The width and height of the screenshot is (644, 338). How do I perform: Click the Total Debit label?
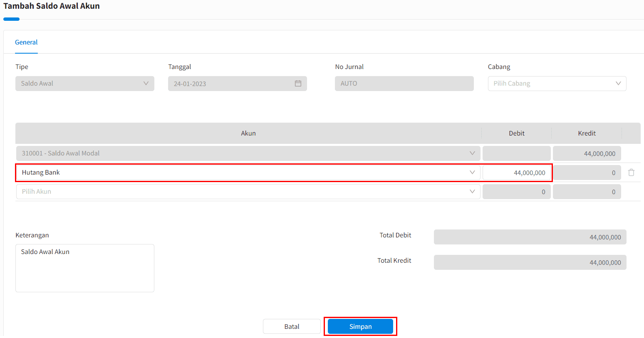[395, 235]
